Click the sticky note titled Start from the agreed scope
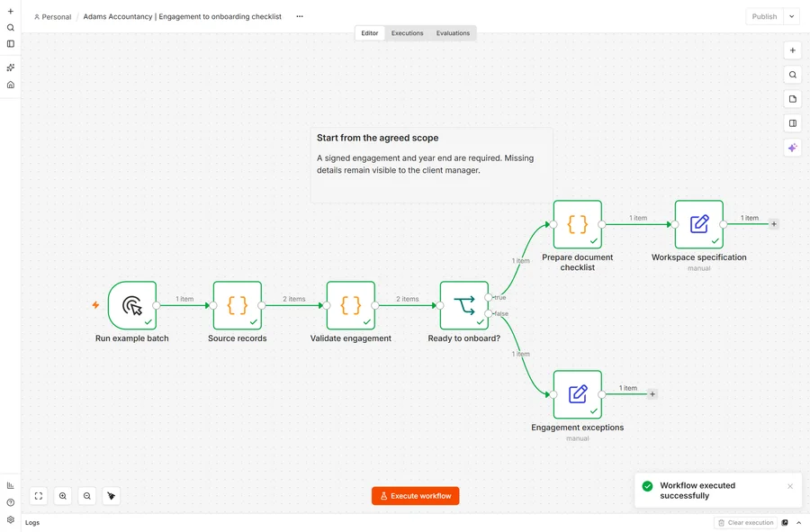810x532 pixels. 431,166
